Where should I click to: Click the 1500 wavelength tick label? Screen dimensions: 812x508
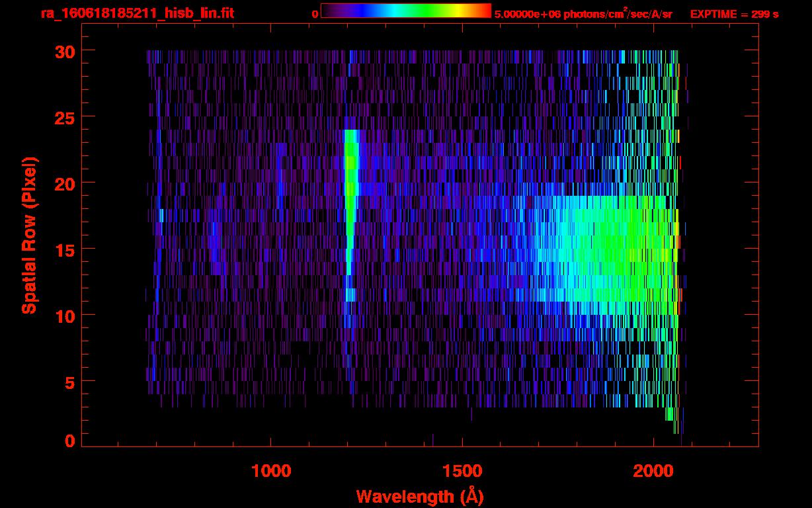[462, 471]
